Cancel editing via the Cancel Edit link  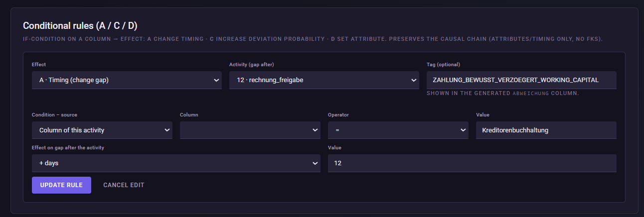[x=124, y=185]
